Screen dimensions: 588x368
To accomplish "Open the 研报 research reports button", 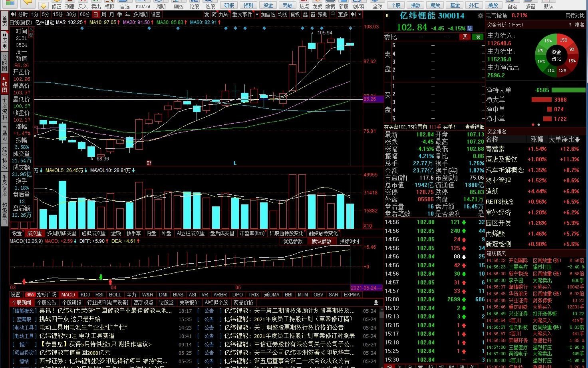I will [229, 5].
